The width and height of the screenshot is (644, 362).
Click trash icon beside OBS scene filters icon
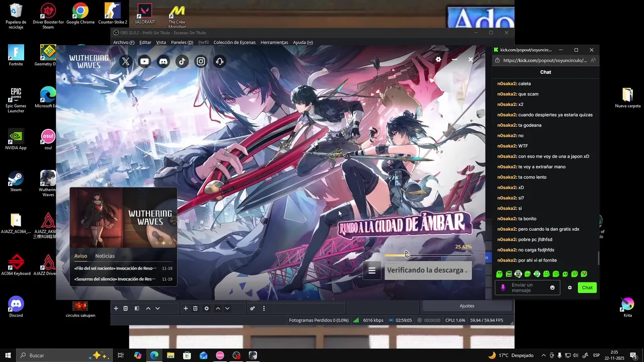point(126,308)
